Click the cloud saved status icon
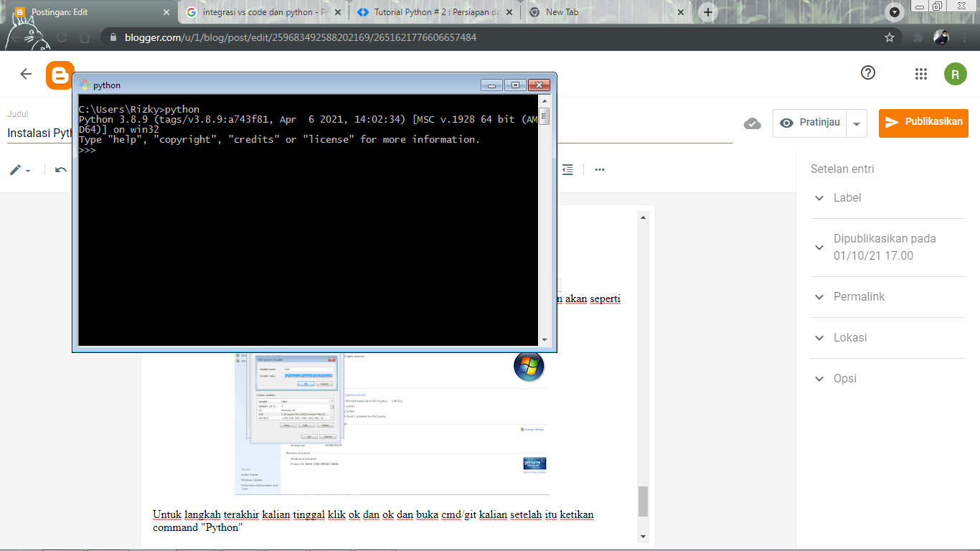Screen dimensions: 980x551 [x=752, y=123]
